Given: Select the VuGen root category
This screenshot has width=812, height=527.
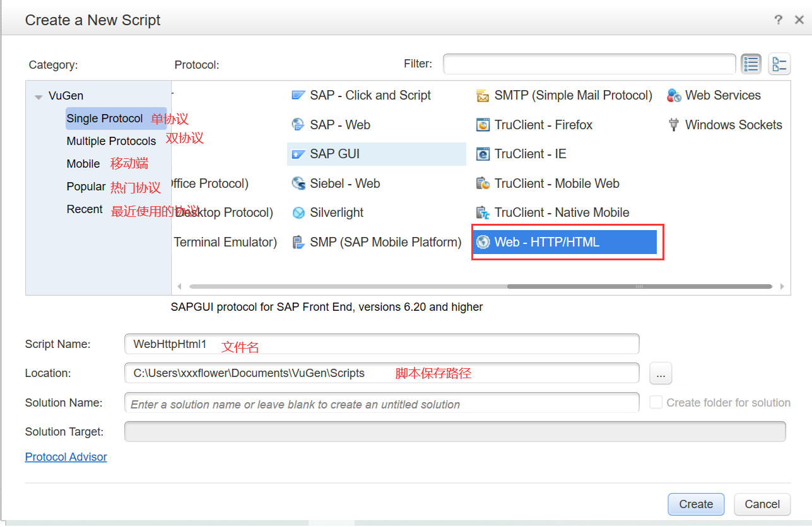Looking at the screenshot, I should click(66, 96).
